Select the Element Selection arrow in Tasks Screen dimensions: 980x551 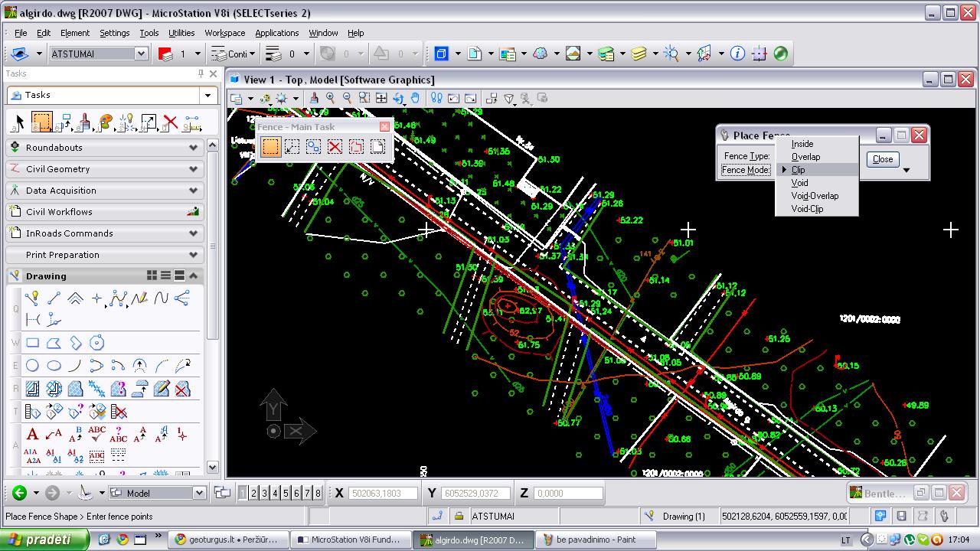click(20, 122)
